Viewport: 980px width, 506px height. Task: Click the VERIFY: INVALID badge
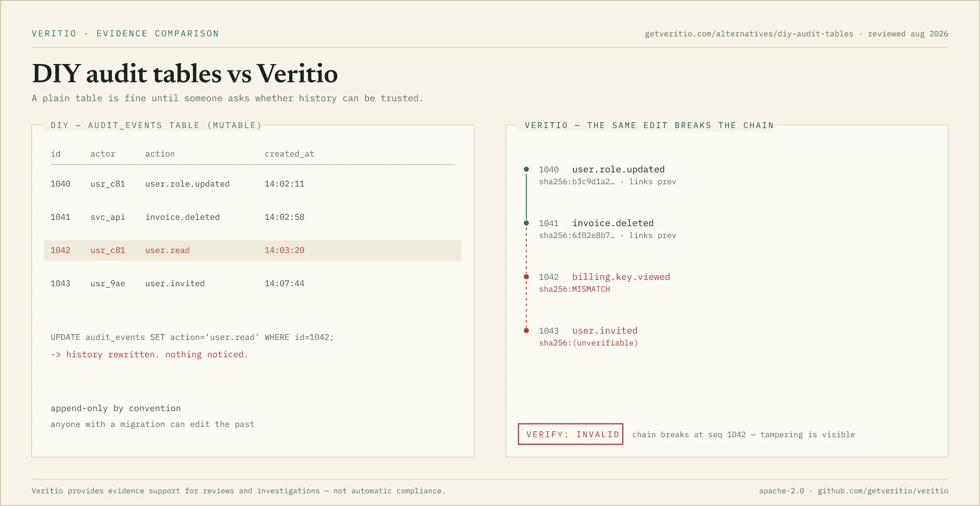pyautogui.click(x=571, y=434)
